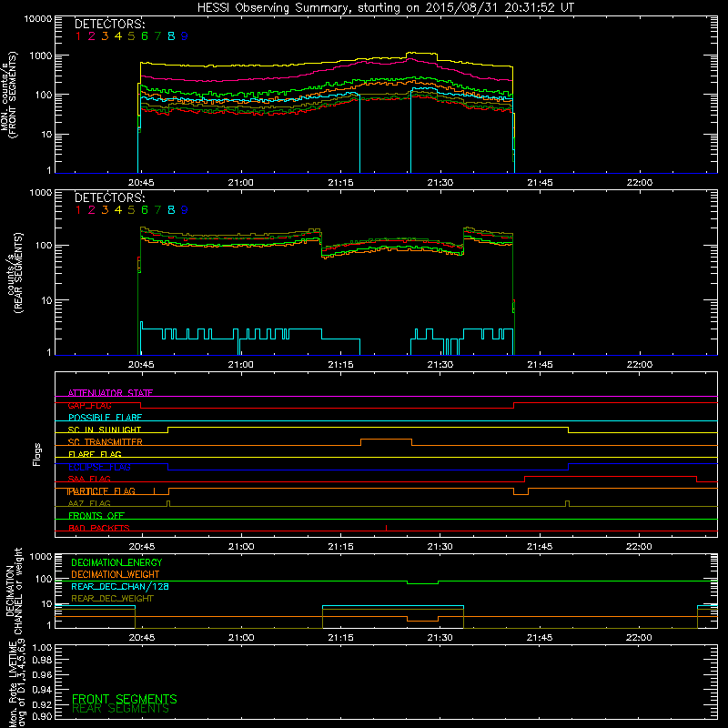The image size is (728, 728).
Task: Click the Flags vertical axis title
Action: pos(37,454)
